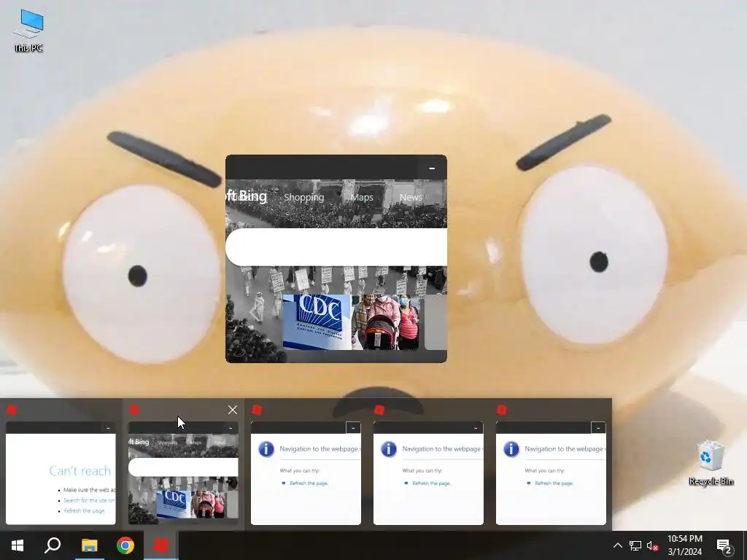Click the red app taskbar icon
The height and width of the screenshot is (560, 747).
point(161,545)
